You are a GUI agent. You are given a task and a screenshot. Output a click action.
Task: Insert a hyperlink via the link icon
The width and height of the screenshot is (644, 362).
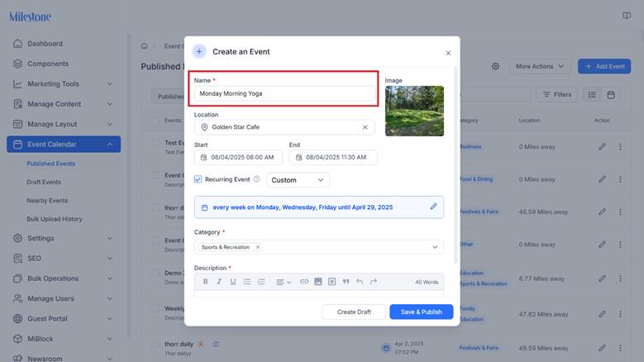(304, 282)
